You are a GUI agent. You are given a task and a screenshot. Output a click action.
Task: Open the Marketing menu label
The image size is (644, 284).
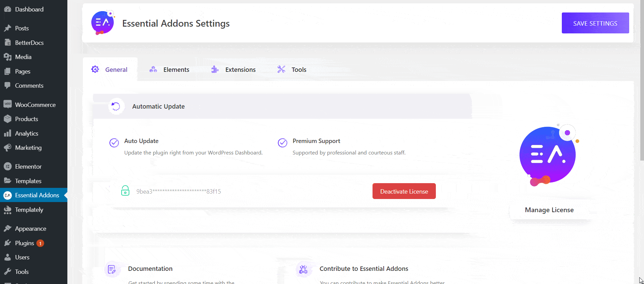click(x=28, y=148)
